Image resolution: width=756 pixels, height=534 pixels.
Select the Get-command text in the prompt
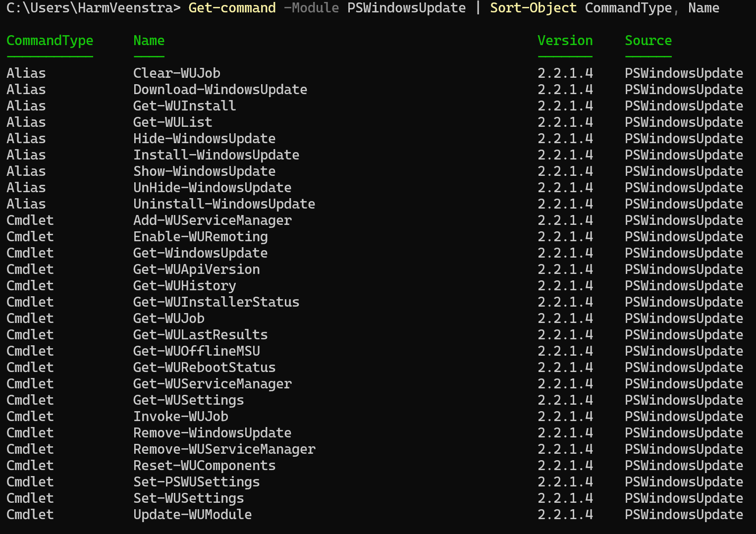[x=232, y=7]
